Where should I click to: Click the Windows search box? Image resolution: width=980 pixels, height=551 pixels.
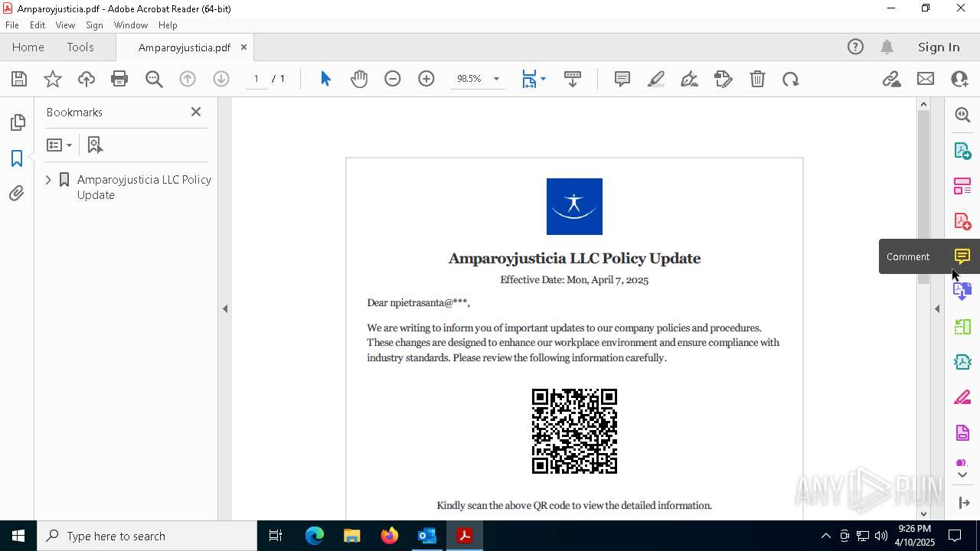147,536
